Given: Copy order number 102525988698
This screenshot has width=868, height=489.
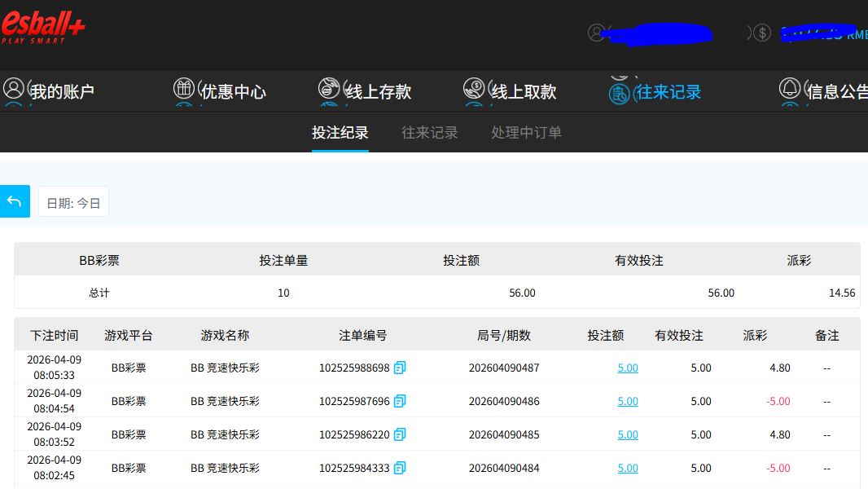Looking at the screenshot, I should tap(398, 368).
